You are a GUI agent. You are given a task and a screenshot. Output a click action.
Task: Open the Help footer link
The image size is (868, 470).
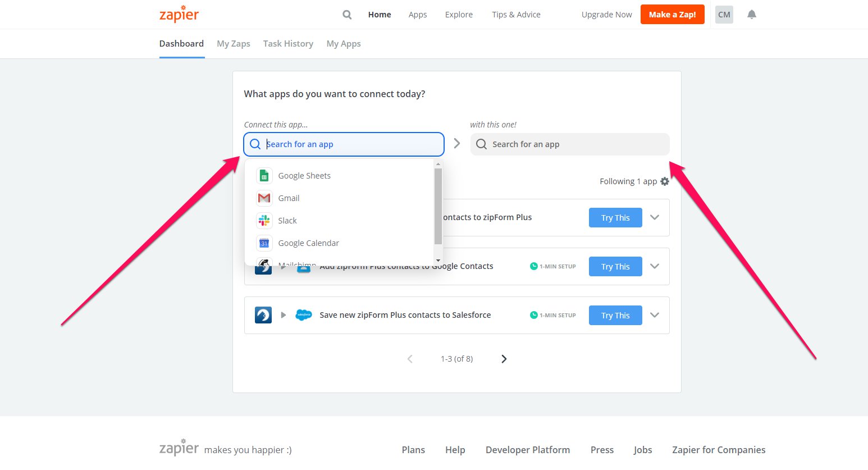[455, 450]
